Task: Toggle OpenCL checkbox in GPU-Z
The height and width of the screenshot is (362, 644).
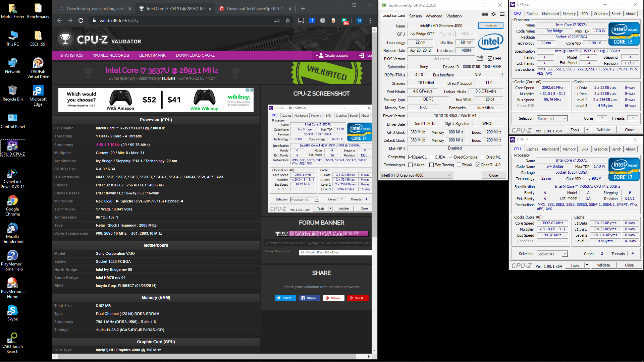Action: pos(410,157)
